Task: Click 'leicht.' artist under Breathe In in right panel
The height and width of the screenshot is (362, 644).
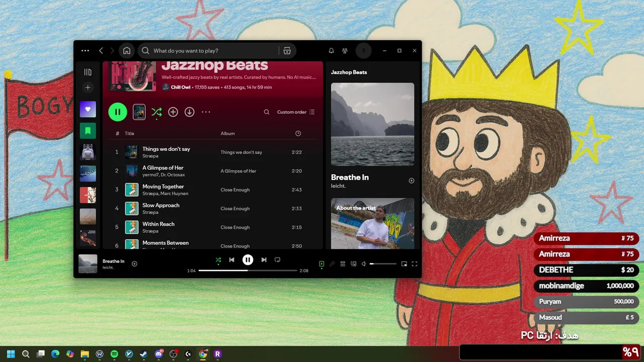Action: 338,186
